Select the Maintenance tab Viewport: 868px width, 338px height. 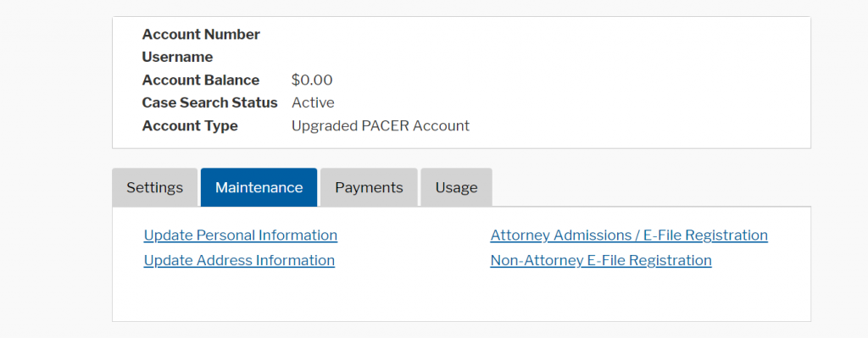pos(259,187)
